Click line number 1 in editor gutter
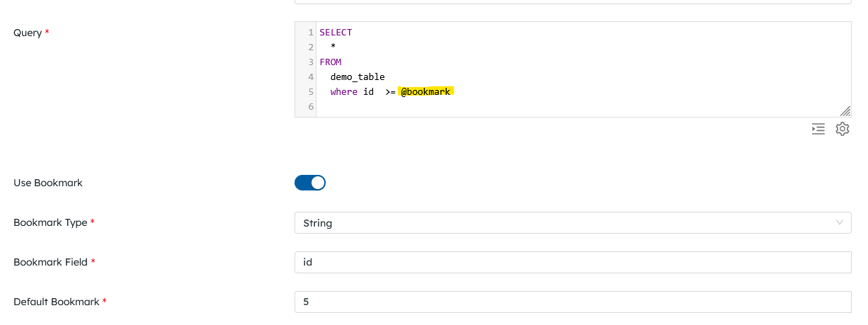Screen dimensions: 868x325 pos(311,33)
